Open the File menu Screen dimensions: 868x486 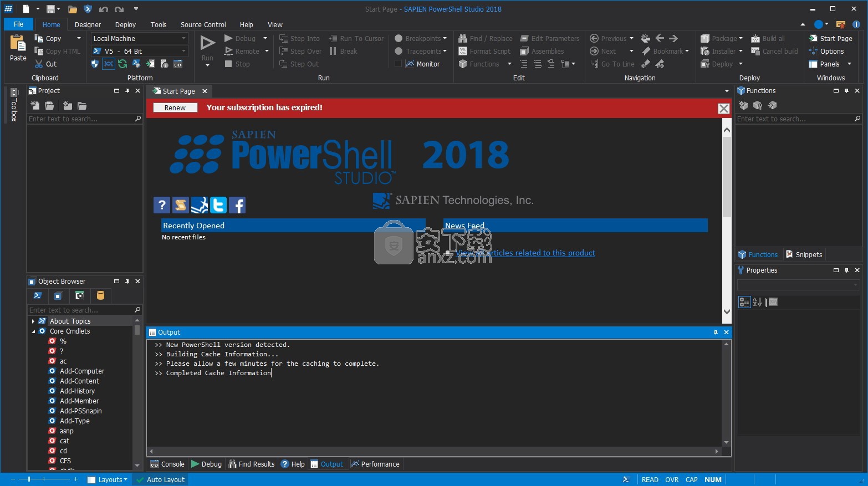(18, 24)
